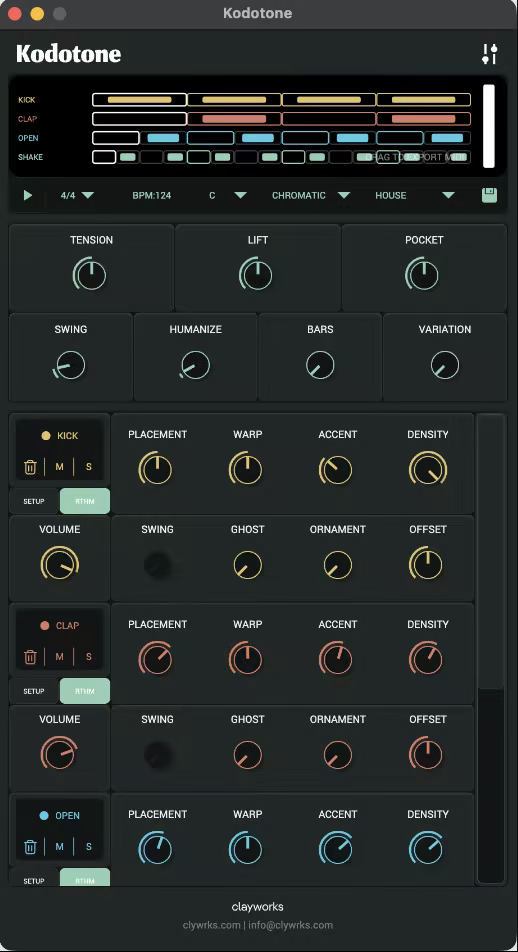This screenshot has width=518, height=952.
Task: Open the HOUSE style dropdown
Action: (x=415, y=196)
